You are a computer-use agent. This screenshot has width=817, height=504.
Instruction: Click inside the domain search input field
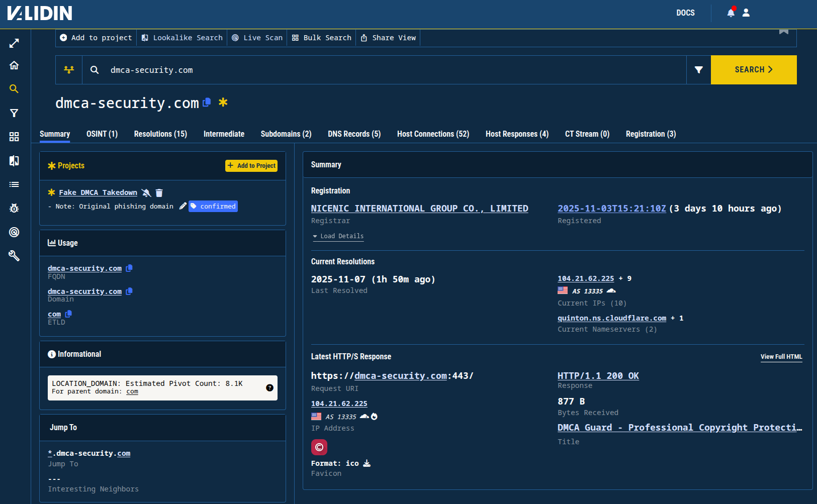pos(302,70)
